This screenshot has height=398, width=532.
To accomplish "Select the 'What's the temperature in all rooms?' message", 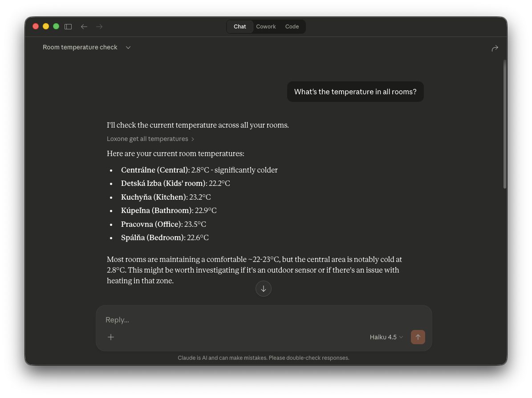I will click(355, 92).
